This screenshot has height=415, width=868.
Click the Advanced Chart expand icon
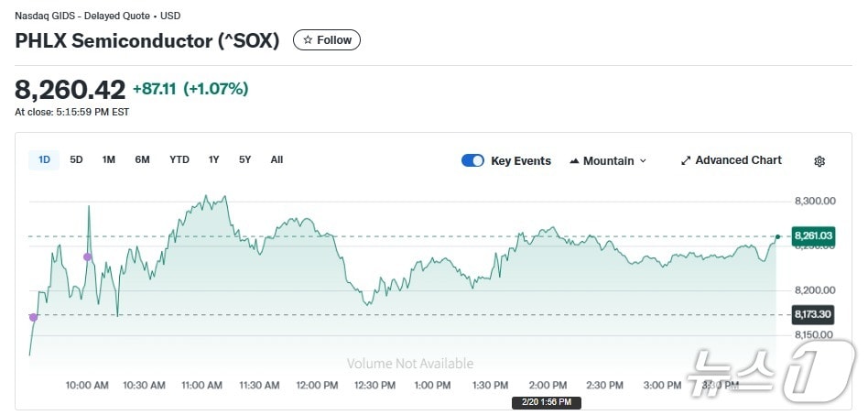(x=686, y=160)
